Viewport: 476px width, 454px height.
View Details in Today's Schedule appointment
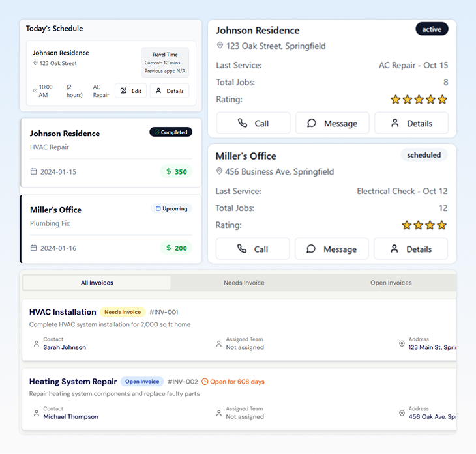169,91
